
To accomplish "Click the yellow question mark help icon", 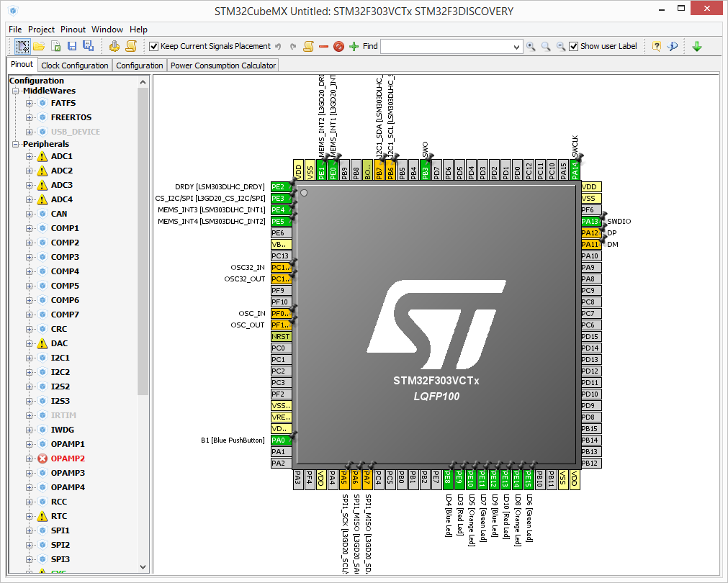I will (656, 46).
